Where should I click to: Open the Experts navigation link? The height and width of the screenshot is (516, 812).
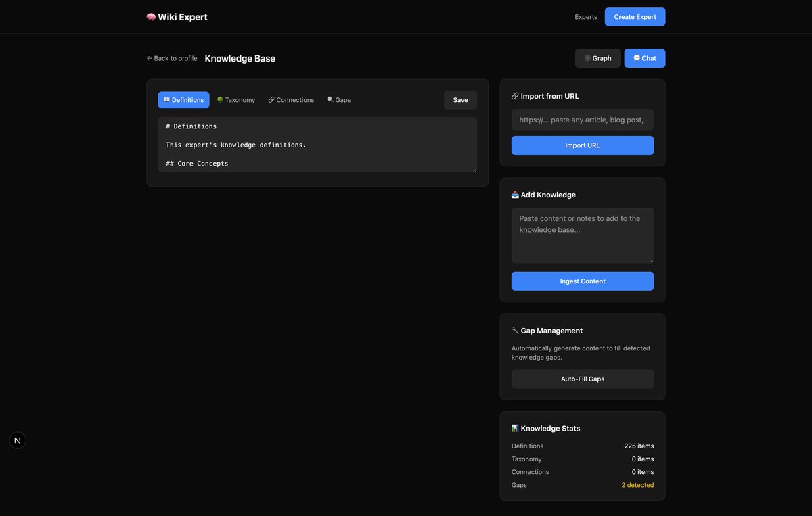pos(586,17)
